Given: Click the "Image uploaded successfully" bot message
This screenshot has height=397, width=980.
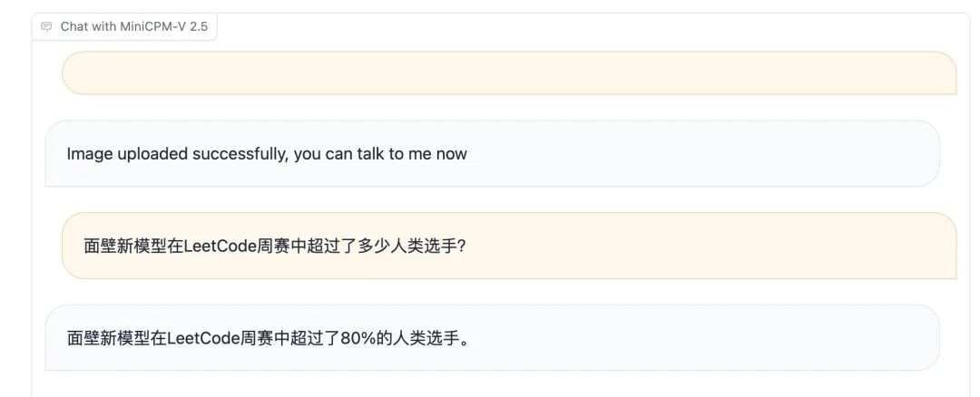Looking at the screenshot, I should (493, 153).
